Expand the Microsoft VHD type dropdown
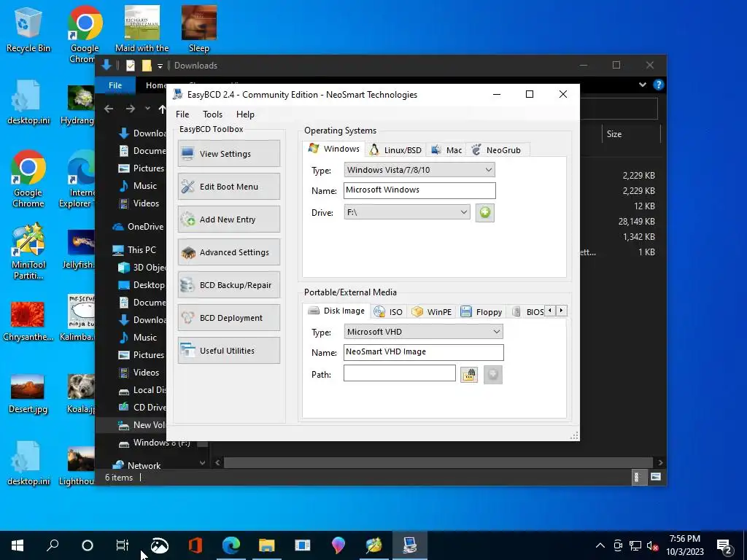 point(423,332)
